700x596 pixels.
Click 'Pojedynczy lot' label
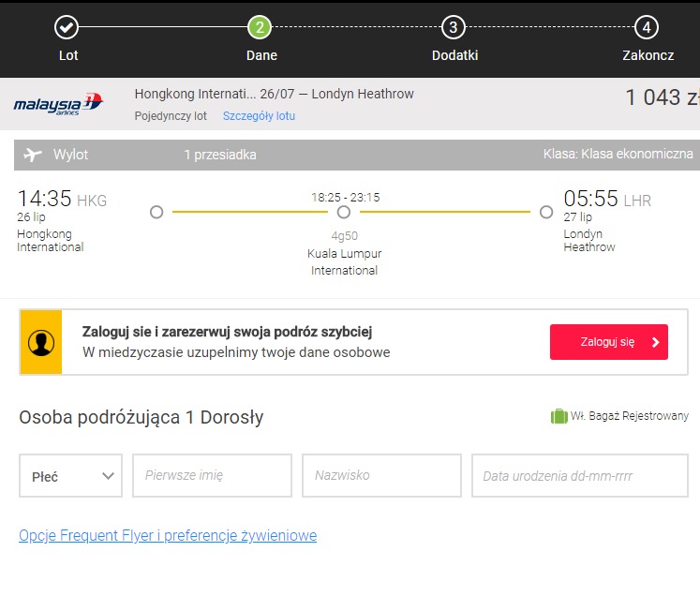(x=171, y=116)
